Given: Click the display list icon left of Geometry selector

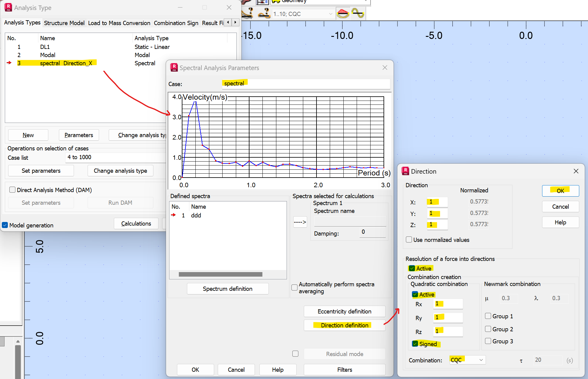Looking at the screenshot, I should pyautogui.click(x=262, y=2).
